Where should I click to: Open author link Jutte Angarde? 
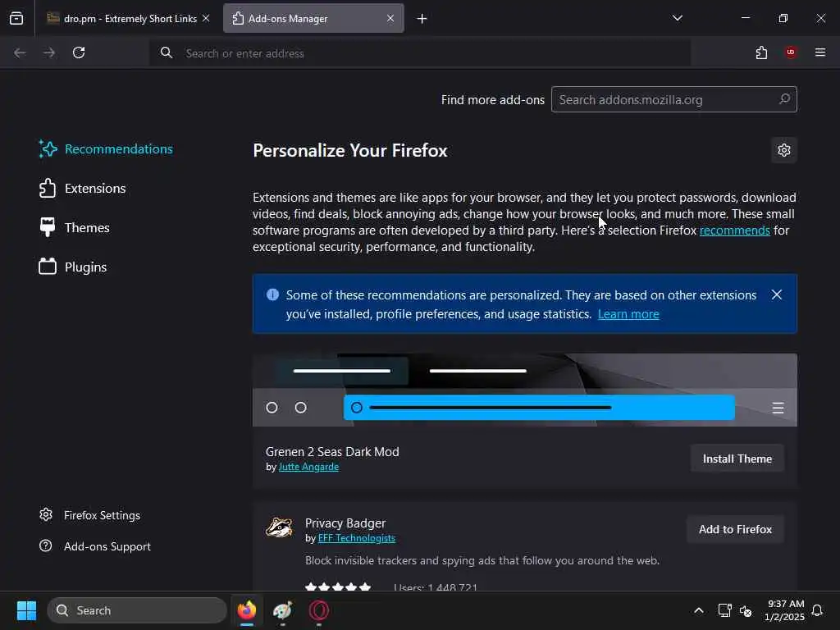pyautogui.click(x=308, y=467)
